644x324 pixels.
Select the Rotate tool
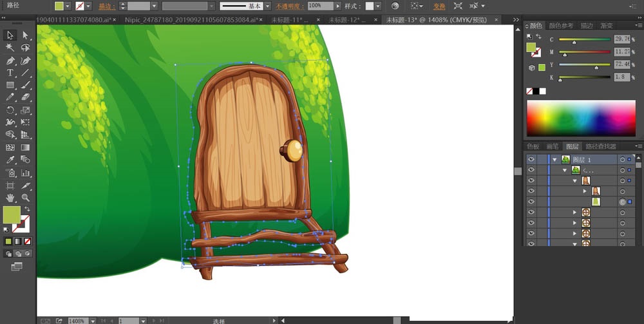10,110
